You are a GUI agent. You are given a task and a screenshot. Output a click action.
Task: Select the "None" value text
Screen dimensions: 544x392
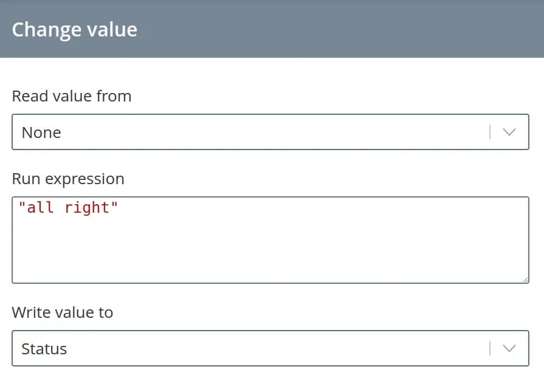coord(41,132)
